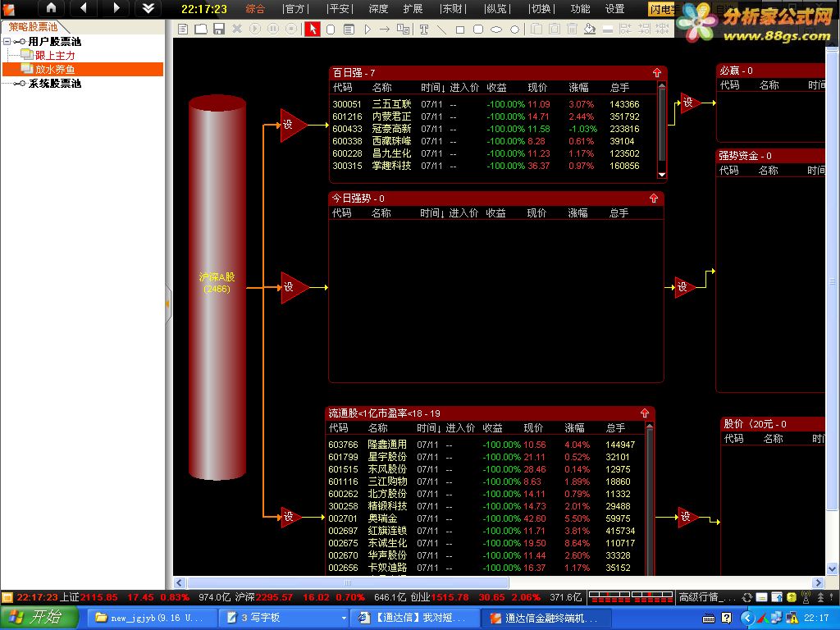Image resolution: width=840 pixels, height=630 pixels.
Task: Open the 纵览 menu
Action: click(x=496, y=8)
